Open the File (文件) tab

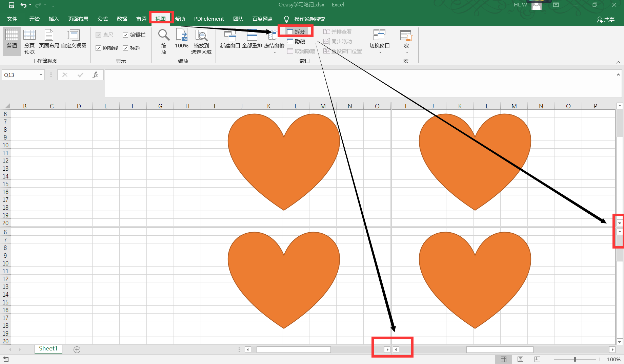pyautogui.click(x=12, y=19)
